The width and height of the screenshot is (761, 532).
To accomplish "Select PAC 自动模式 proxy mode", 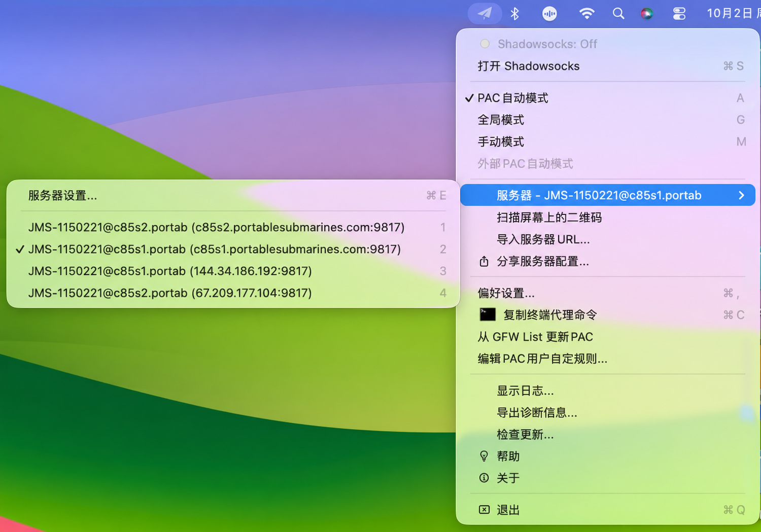I will (608, 98).
